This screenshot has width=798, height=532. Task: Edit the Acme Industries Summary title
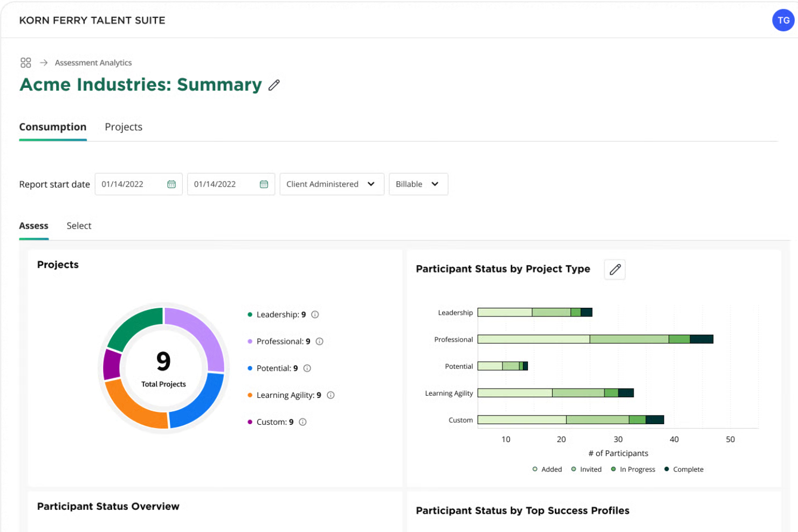click(x=274, y=85)
